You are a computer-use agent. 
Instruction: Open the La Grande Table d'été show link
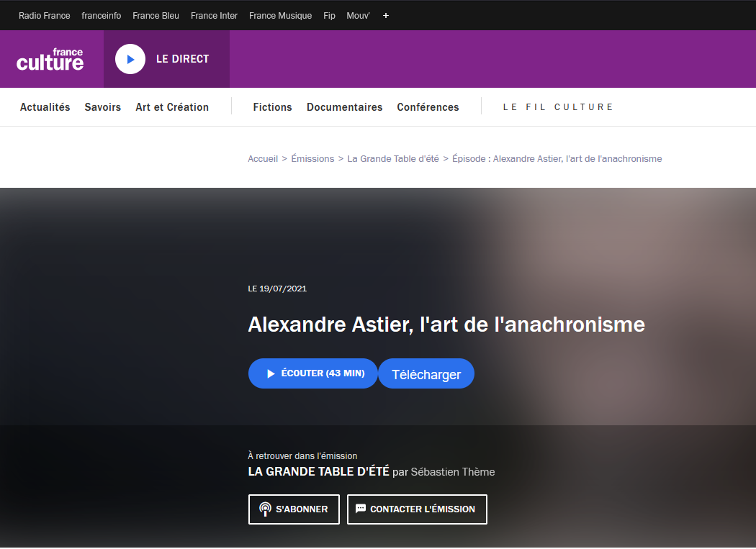tap(318, 471)
